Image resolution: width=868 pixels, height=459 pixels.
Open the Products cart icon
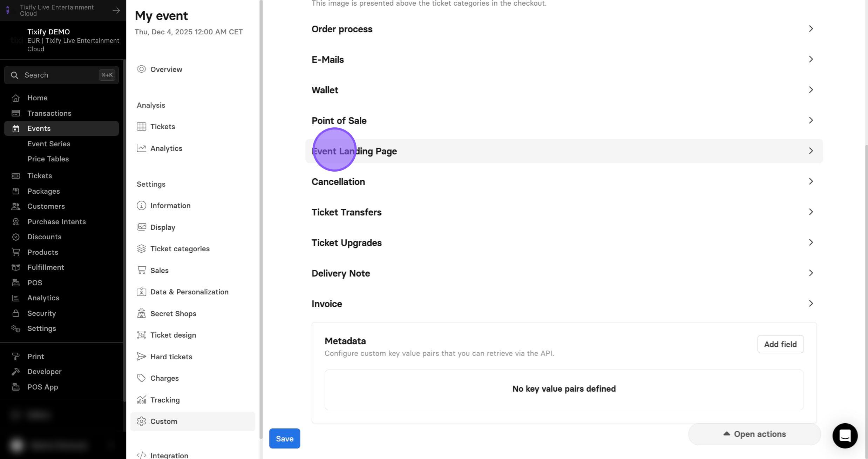[15, 252]
